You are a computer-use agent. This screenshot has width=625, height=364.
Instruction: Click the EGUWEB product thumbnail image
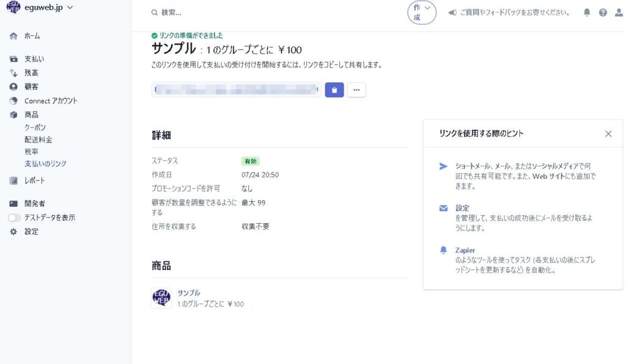[x=162, y=298]
